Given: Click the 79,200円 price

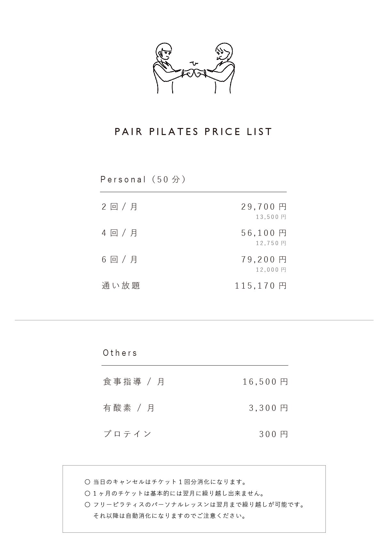Looking at the screenshot, I should [x=264, y=259].
